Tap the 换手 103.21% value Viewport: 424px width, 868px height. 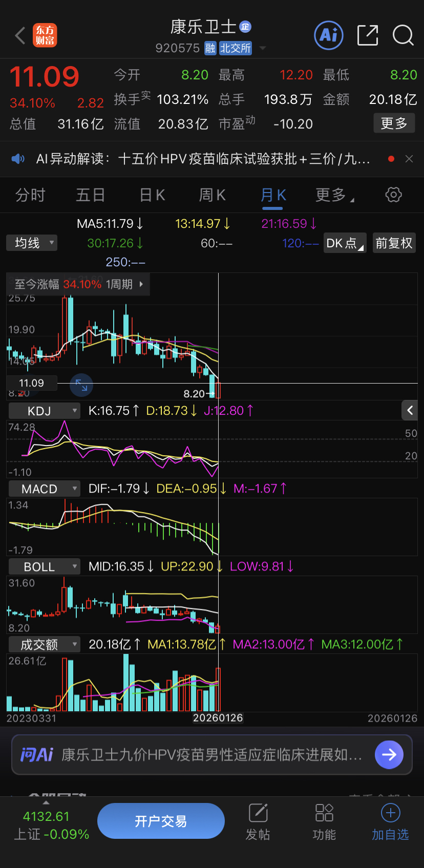tap(182, 99)
